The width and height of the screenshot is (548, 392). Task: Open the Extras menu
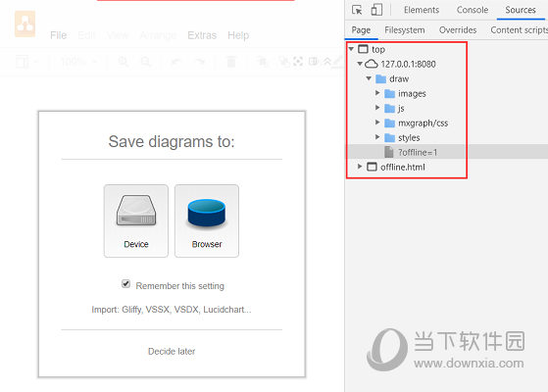(x=202, y=35)
